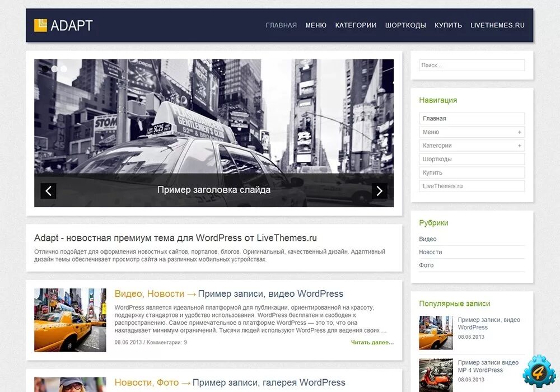Viewport: 560px width, 392px height.
Task: Open ШОРТКОДЫ in top navigation
Action: pos(405,25)
